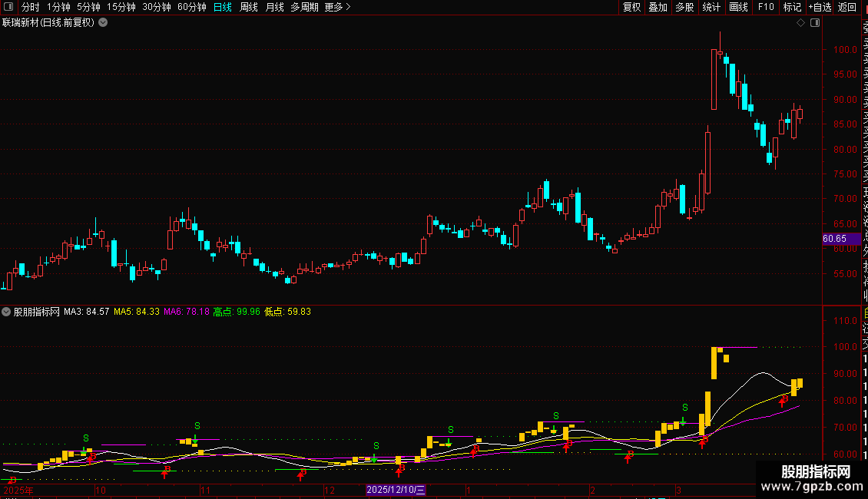Open F10 company information

[766, 7]
